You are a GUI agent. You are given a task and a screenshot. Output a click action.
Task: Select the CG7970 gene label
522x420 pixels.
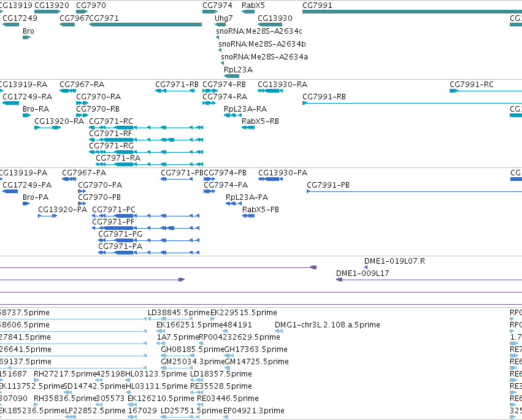click(x=91, y=6)
